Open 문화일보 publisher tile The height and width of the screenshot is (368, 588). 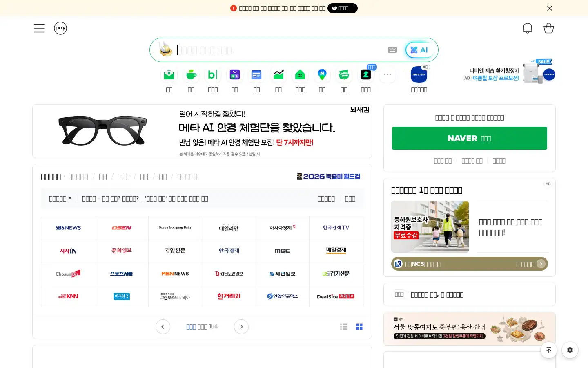point(122,251)
